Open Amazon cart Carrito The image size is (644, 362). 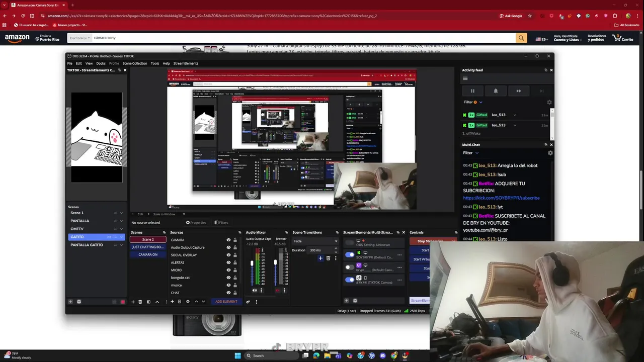(623, 38)
